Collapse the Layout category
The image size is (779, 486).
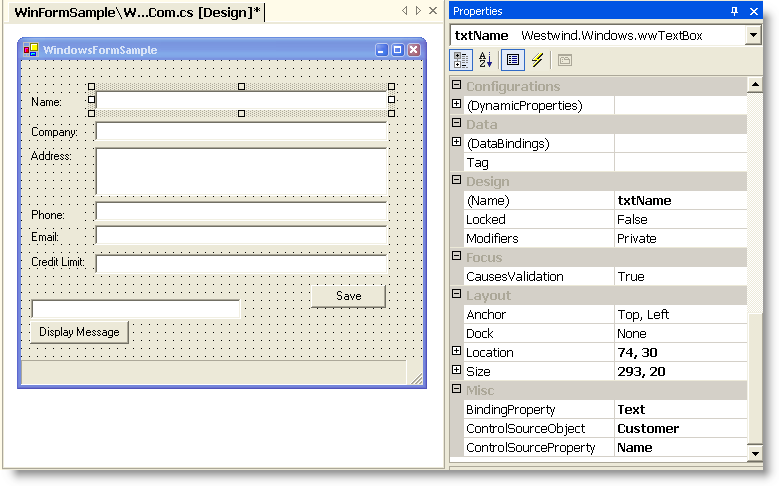[x=457, y=295]
